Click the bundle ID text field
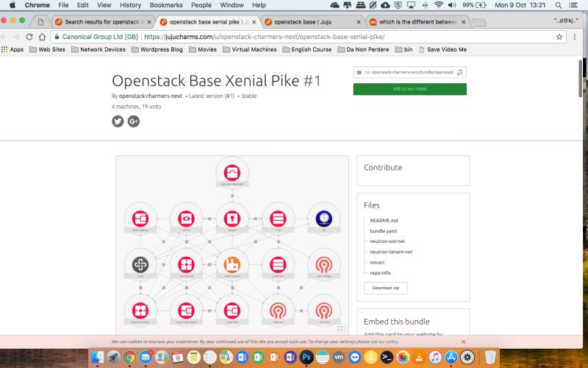The height and width of the screenshot is (368, 588). (409, 72)
